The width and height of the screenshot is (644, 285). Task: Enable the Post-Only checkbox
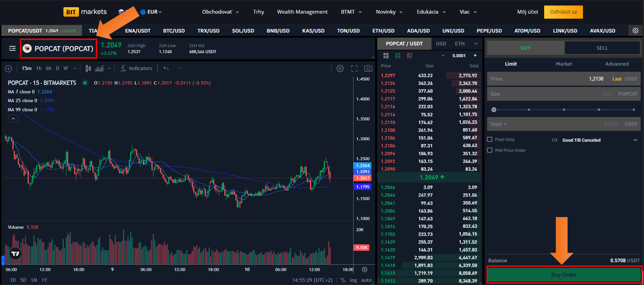490,139
